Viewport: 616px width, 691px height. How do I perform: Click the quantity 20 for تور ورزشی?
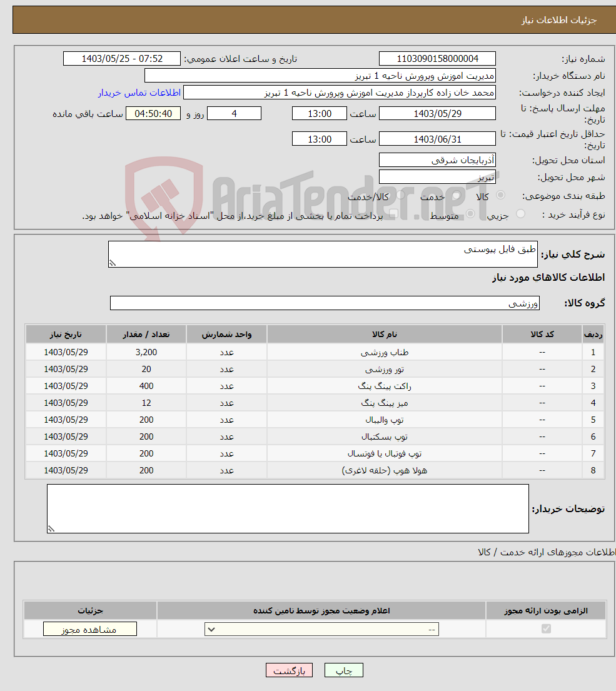click(x=146, y=370)
